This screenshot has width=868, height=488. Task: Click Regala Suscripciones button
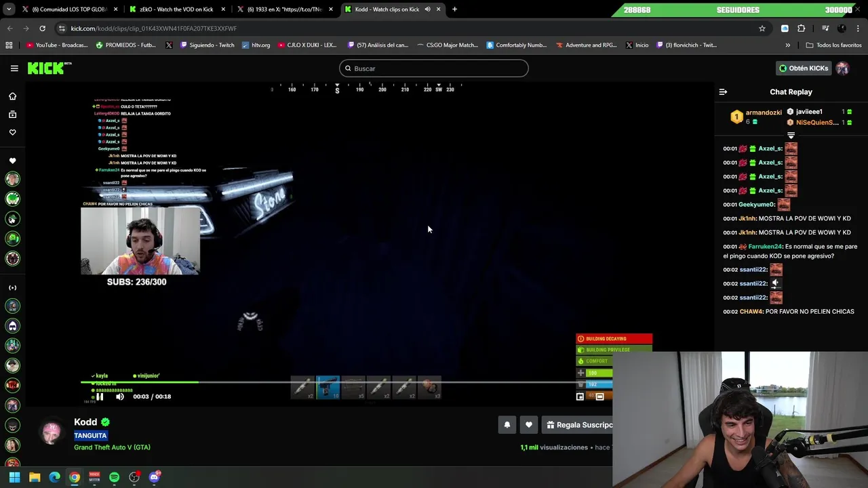click(x=578, y=425)
